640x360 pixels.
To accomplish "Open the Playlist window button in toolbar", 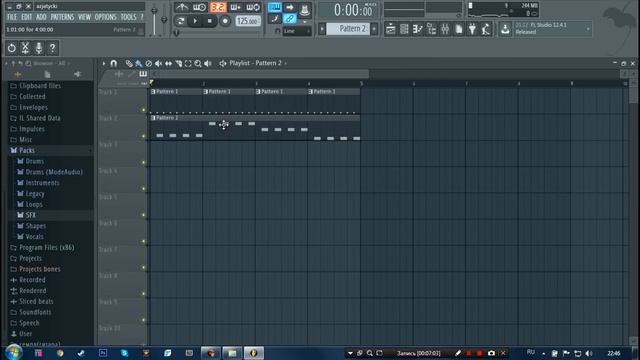I will tap(391, 29).
